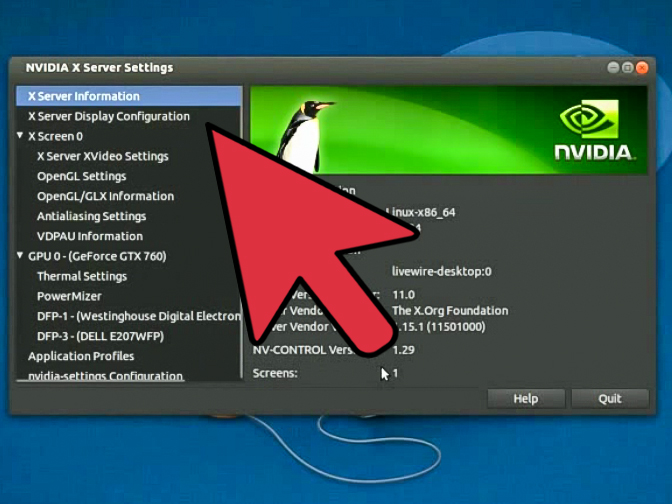This screenshot has height=504, width=672.
Task: Select GPU 0 - (GeForce GTX 760)
Action: point(97,256)
